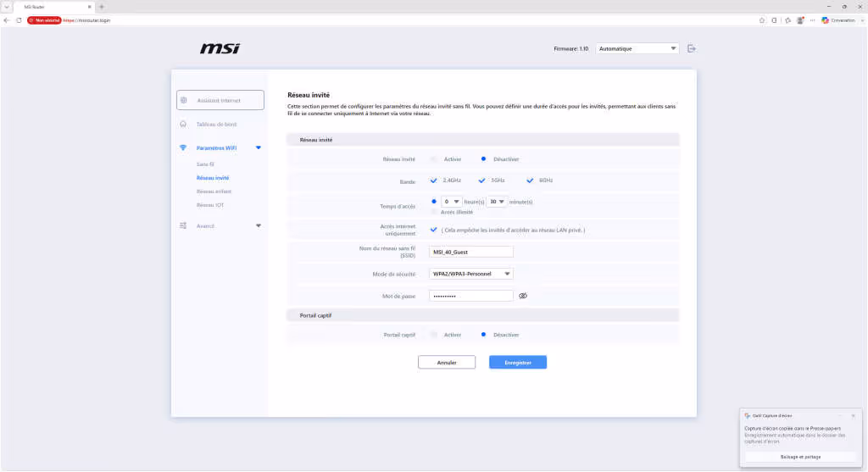Click the logout icon next to language dropdown
This screenshot has width=868, height=472.
692,48
